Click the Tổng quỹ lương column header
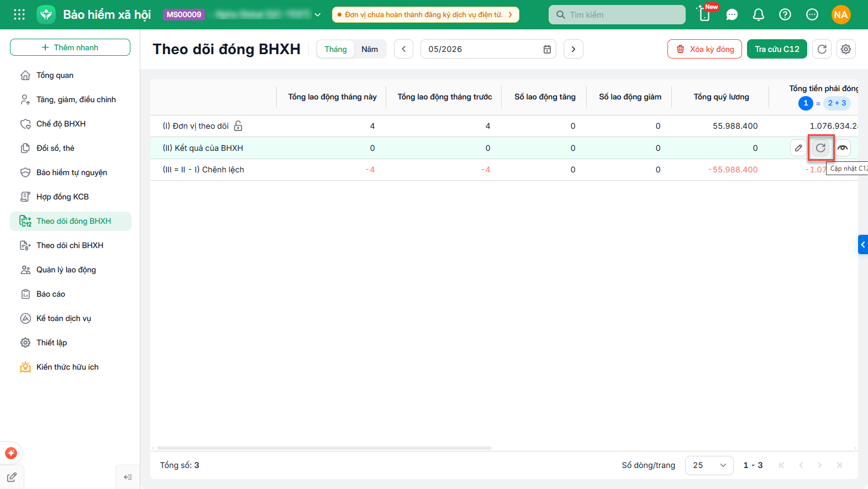The image size is (868, 489). click(721, 97)
